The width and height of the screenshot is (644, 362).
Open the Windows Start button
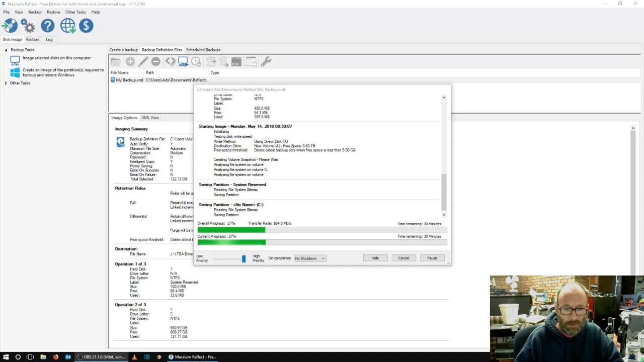point(6,357)
